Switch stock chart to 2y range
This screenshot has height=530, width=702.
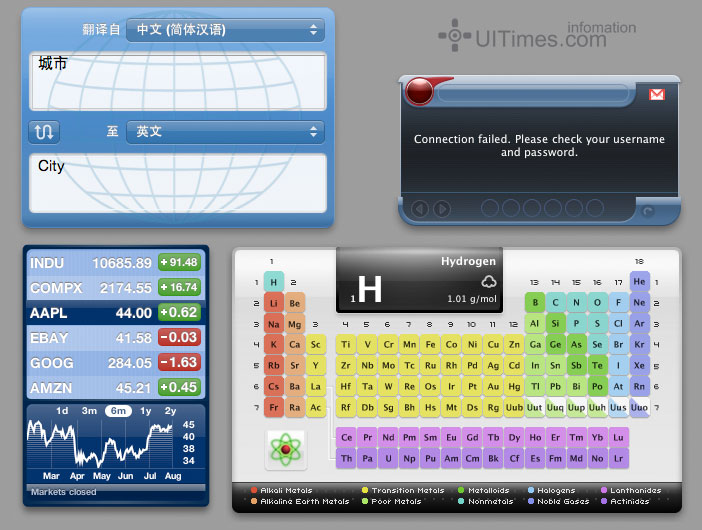click(x=170, y=411)
